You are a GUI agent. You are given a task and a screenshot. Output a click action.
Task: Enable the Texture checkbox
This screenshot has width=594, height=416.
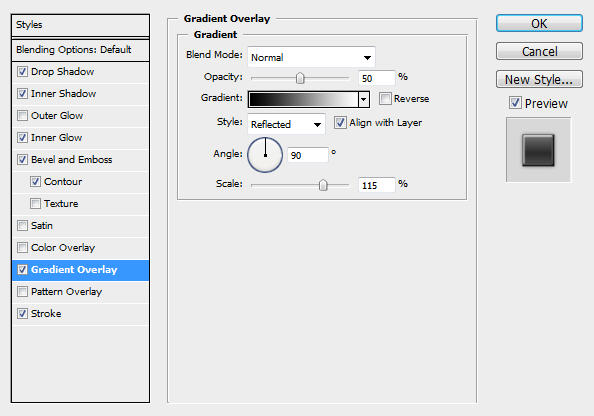click(35, 203)
